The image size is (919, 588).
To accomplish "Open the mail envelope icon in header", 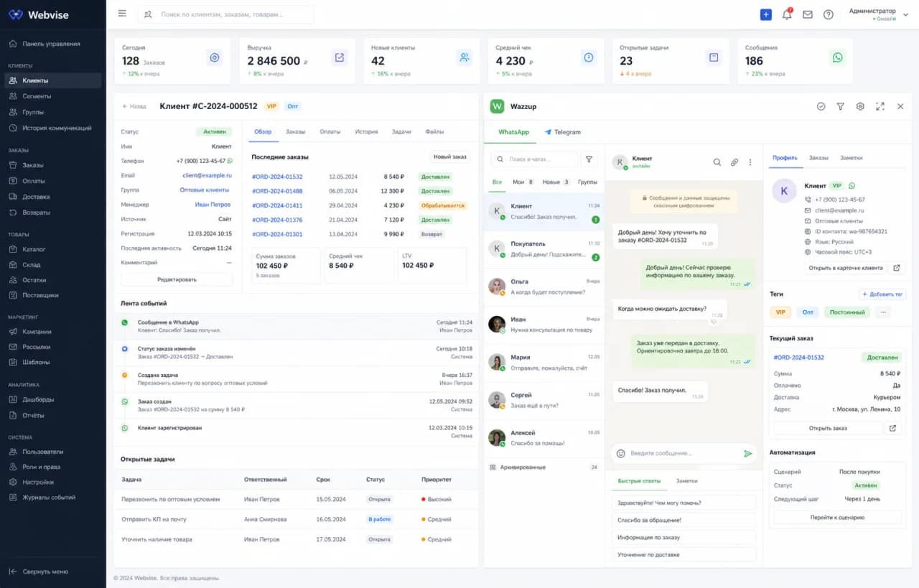I will 808,14.
